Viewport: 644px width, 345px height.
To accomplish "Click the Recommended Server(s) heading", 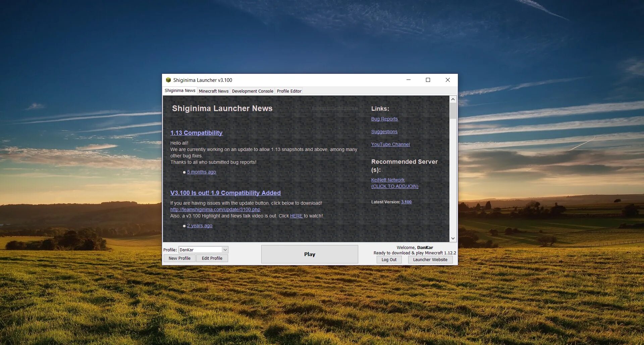I will (x=405, y=166).
